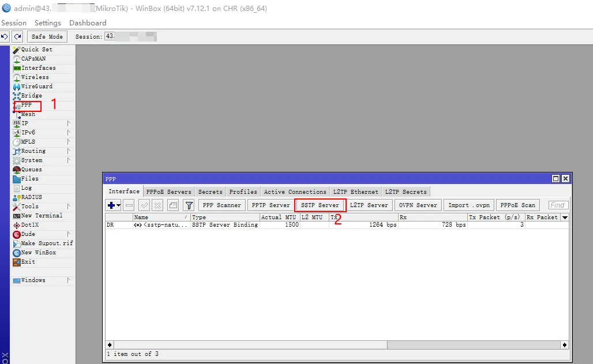Open the Settings menu
593x364 pixels.
48,22
